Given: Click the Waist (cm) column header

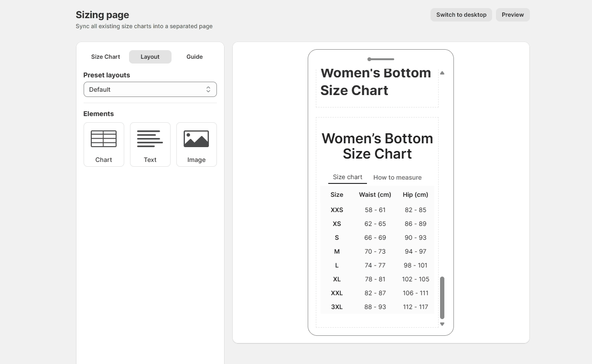Looking at the screenshot, I should (375, 194).
